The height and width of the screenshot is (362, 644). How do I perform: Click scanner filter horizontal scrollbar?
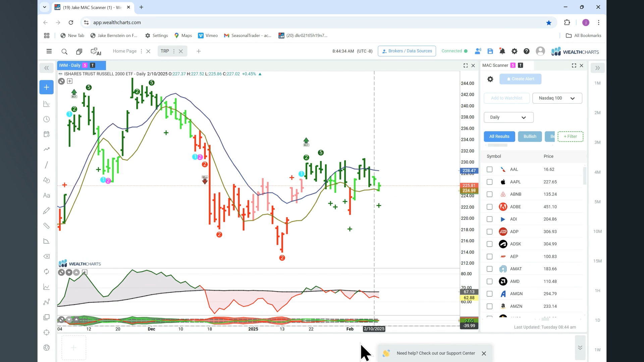(x=497, y=145)
